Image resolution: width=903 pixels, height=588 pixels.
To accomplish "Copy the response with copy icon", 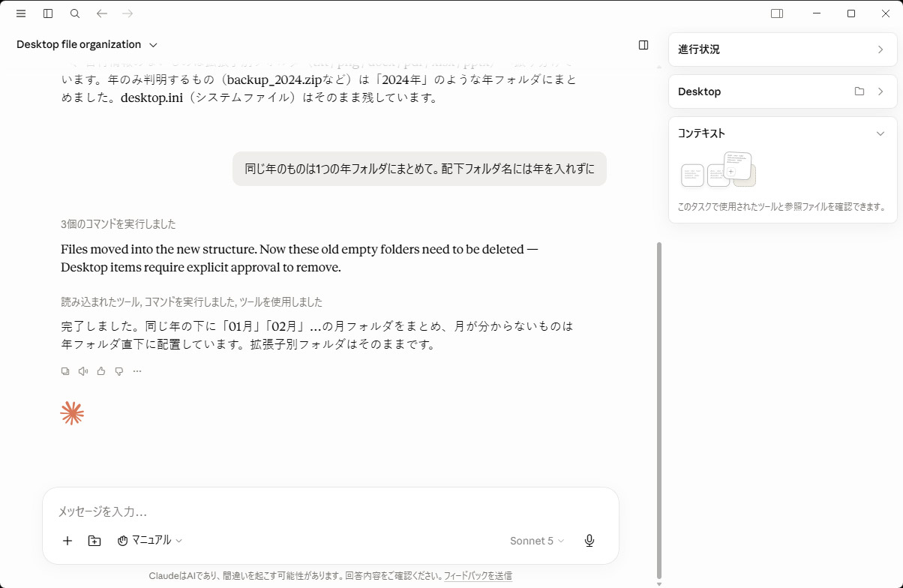I will [65, 371].
